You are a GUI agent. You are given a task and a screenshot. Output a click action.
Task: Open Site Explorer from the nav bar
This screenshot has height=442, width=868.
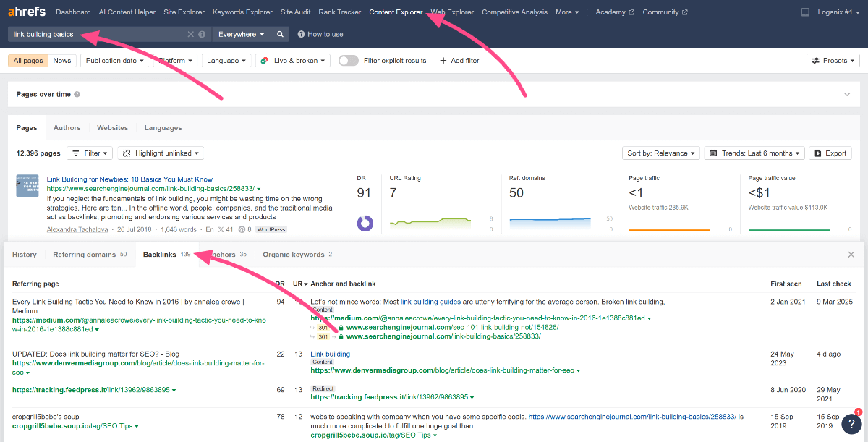point(184,12)
